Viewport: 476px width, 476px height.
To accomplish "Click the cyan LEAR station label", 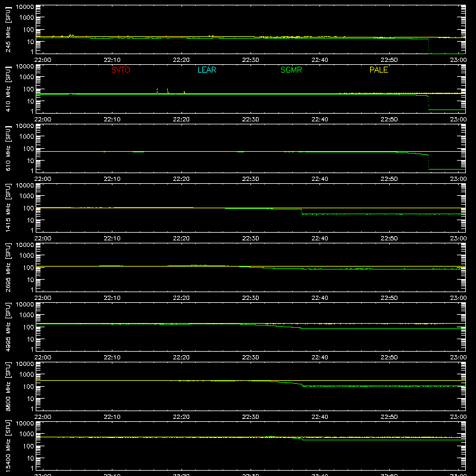I will click(206, 70).
